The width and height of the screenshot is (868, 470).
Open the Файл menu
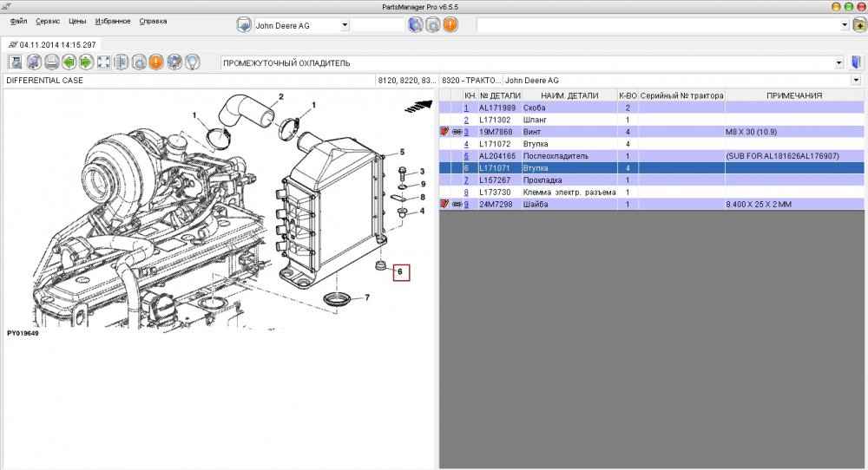tap(18, 21)
